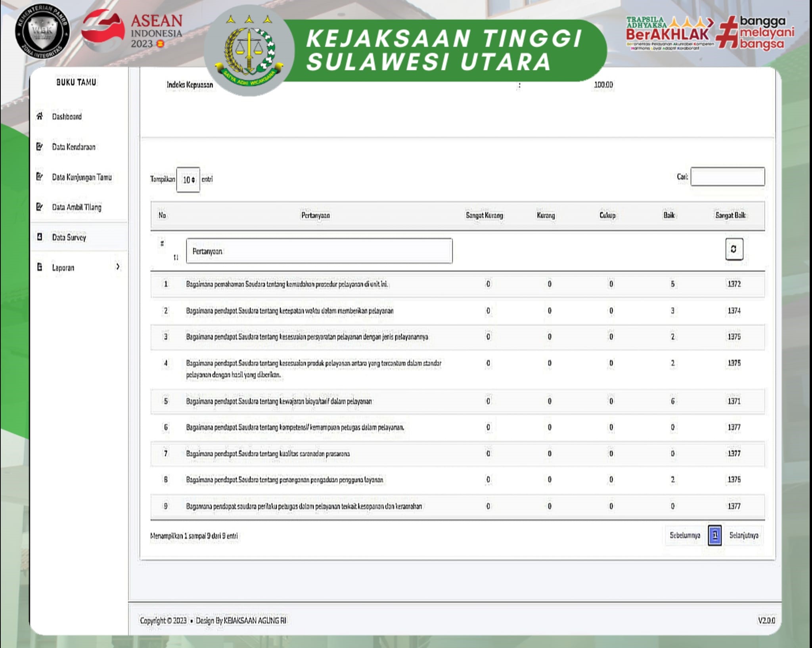This screenshot has width=812, height=648.
Task: Click the Pertanyaan filter input box
Action: coord(319,251)
